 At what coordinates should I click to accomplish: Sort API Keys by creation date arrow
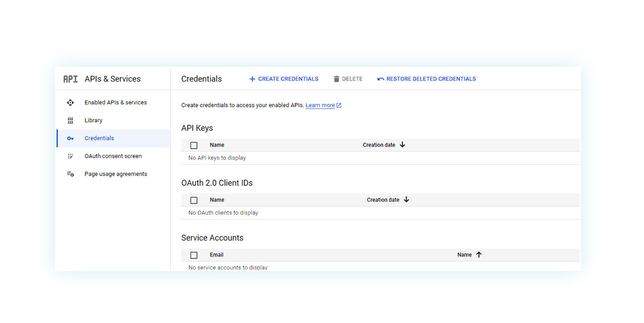(x=402, y=145)
